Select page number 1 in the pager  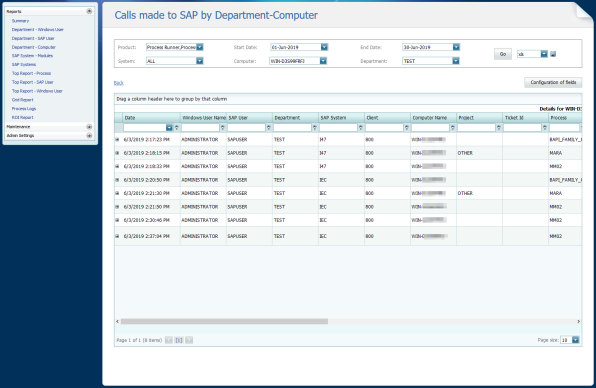[x=179, y=340]
